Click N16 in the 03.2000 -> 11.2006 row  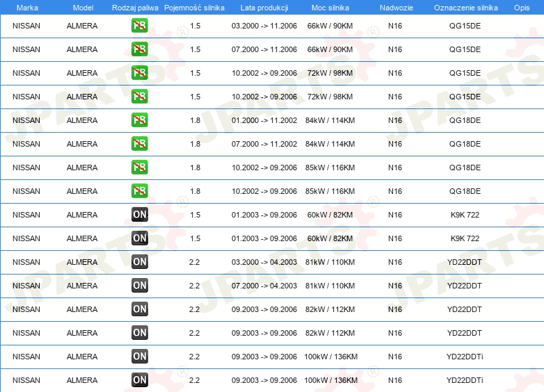pos(395,26)
